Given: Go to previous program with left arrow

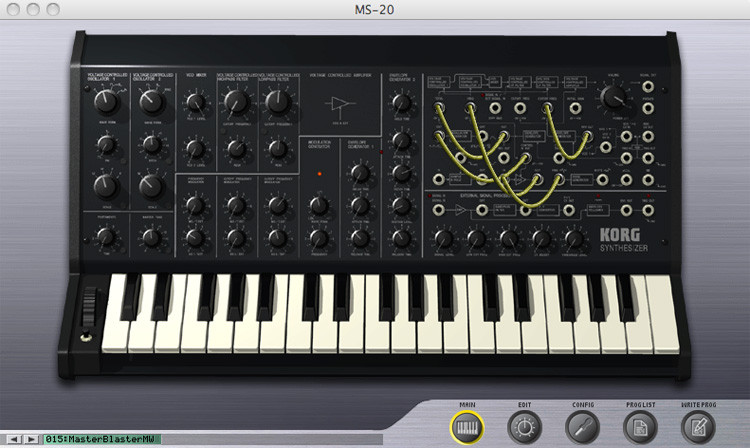Looking at the screenshot, I should pyautogui.click(x=14, y=439).
